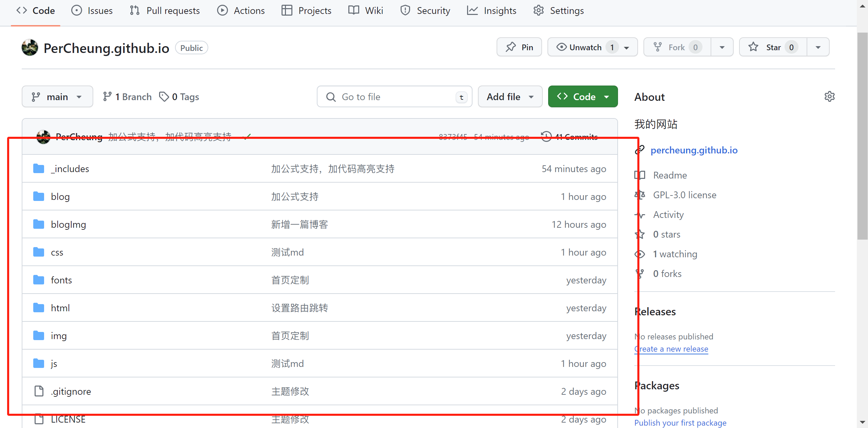Expand the Fork options dropdown arrow
The image size is (868, 428).
pos(722,48)
